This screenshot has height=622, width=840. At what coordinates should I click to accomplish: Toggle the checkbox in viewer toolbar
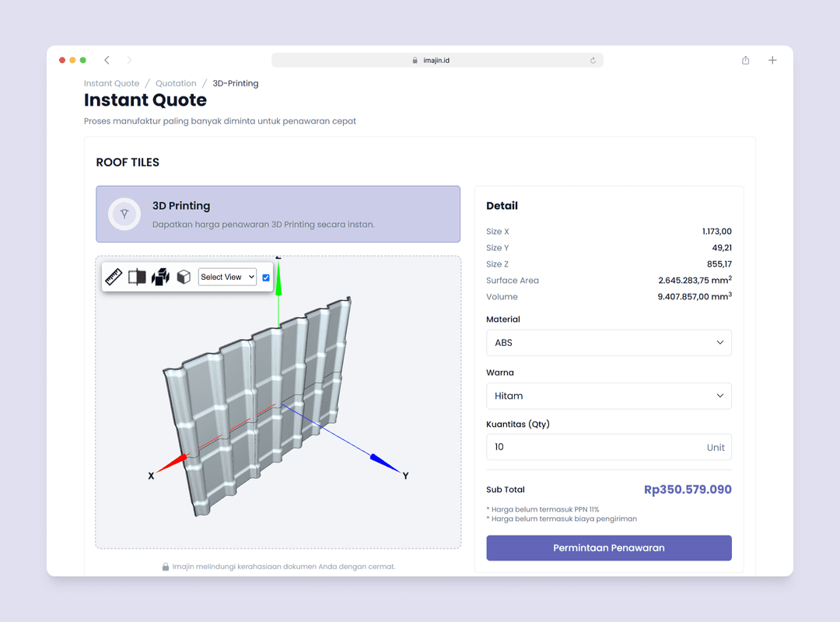[x=266, y=278]
